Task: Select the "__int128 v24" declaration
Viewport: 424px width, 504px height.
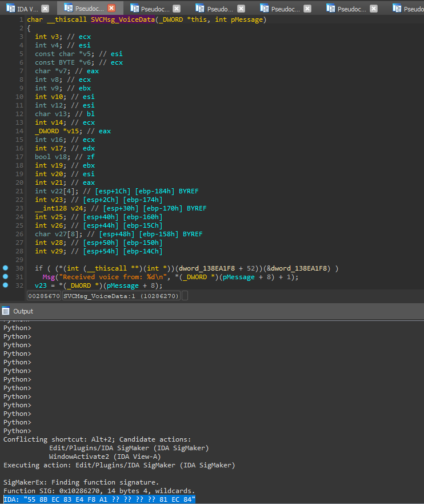Action: (121, 208)
